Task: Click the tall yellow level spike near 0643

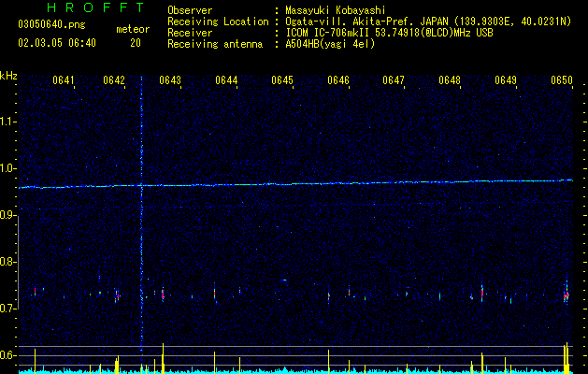Action: coord(163,358)
